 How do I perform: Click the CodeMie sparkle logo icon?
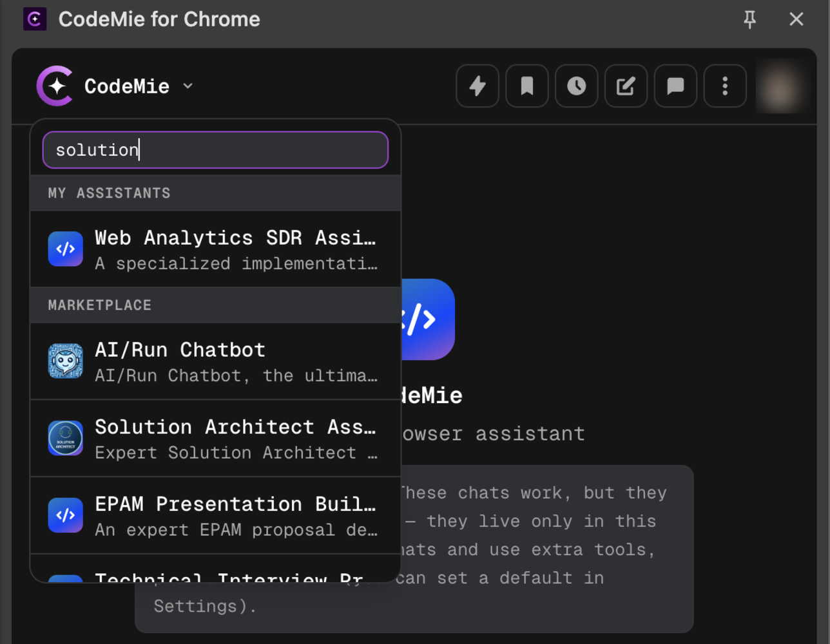click(x=54, y=86)
